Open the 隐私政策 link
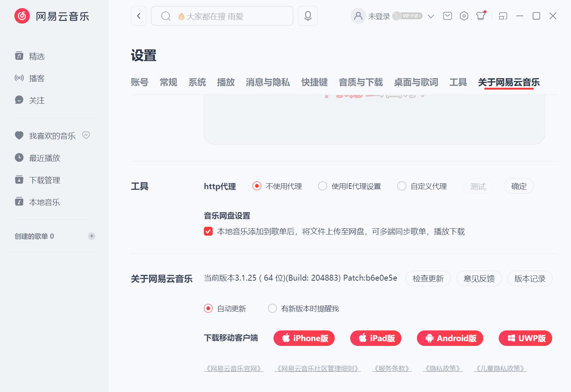This screenshot has height=392, width=571. (442, 368)
